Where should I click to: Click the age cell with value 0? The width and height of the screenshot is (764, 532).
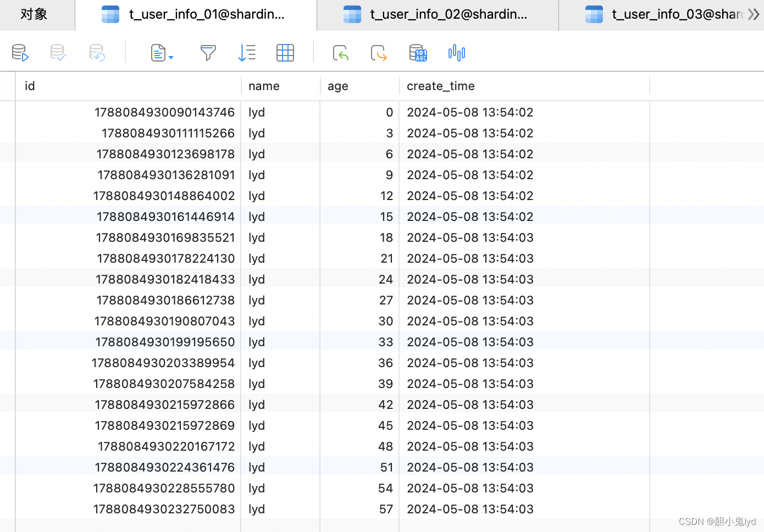(359, 112)
